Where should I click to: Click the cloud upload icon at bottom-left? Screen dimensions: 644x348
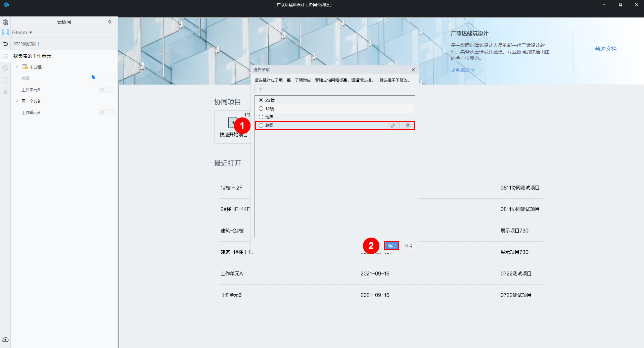5,340
